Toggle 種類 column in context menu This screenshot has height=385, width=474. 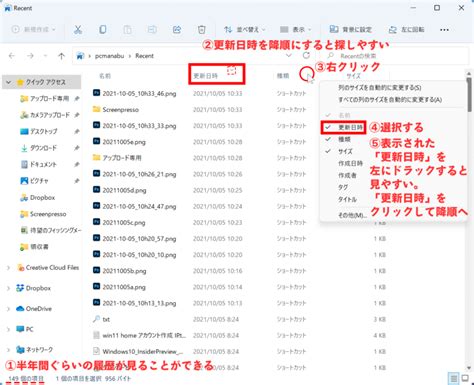344,139
